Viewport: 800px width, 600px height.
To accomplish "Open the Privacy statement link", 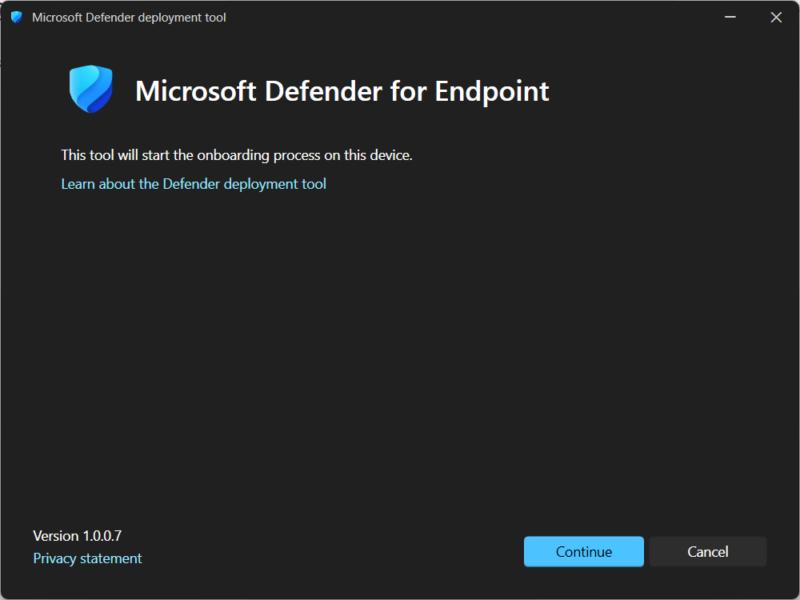I will coord(87,558).
